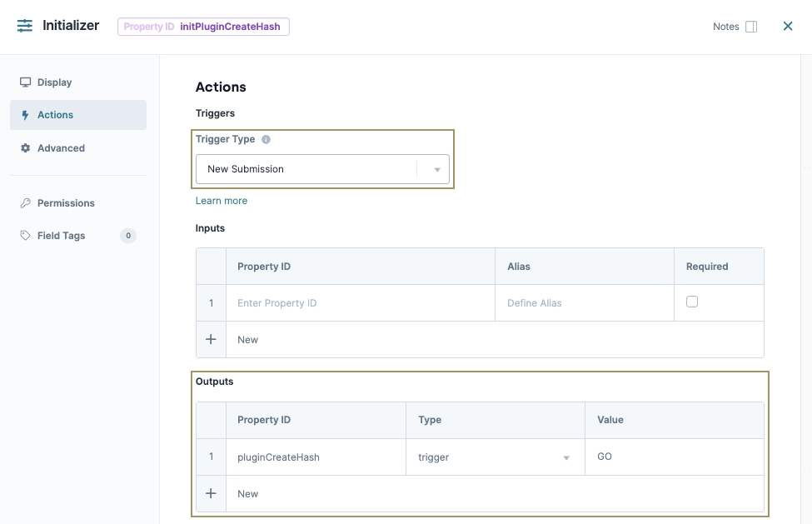The image size is (812, 524).
Task: Select the Actions lightning bolt icon
Action: tap(24, 115)
